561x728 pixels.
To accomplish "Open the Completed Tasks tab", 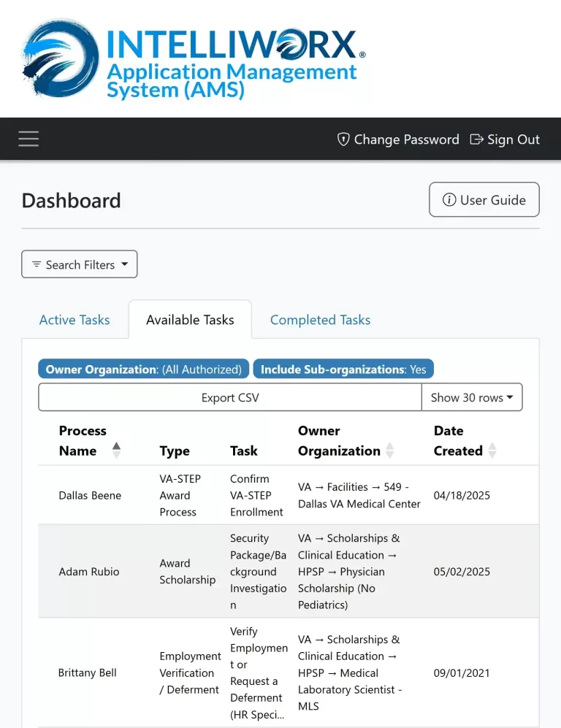I will [320, 319].
